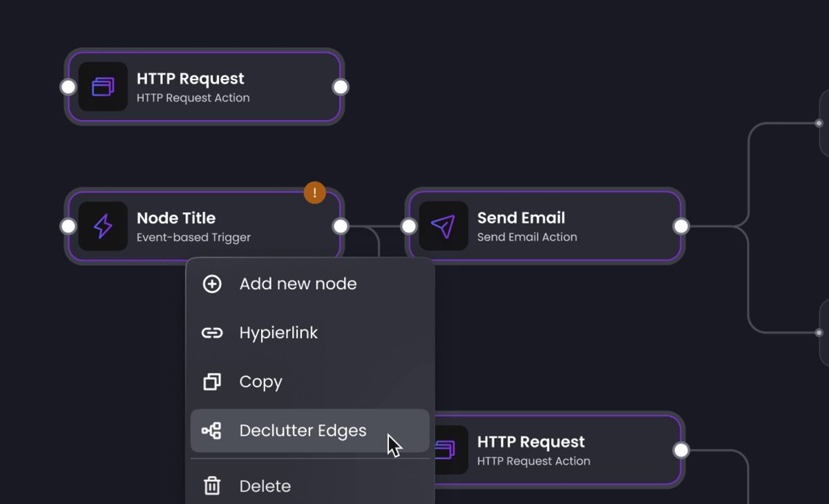The height and width of the screenshot is (504, 829).
Task: Select the Hypierlink menu entry
Action: tap(309, 333)
